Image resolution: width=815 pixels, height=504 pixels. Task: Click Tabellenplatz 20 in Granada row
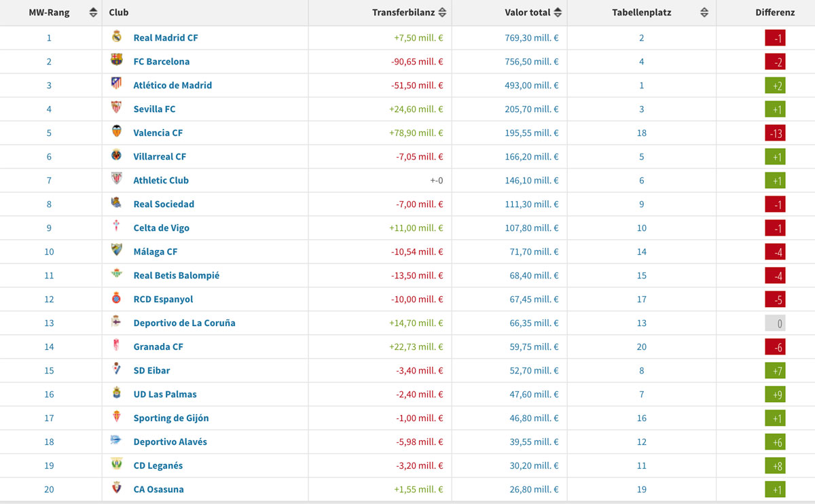coord(642,346)
